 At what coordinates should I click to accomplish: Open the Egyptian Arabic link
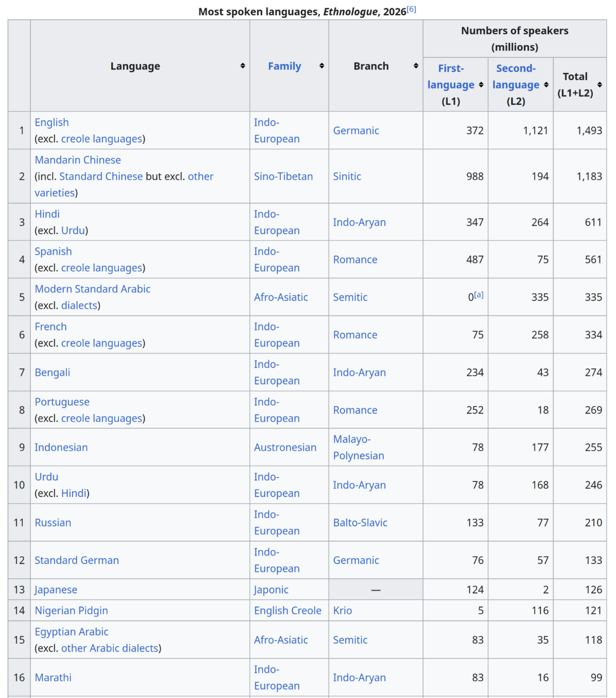pos(72,632)
